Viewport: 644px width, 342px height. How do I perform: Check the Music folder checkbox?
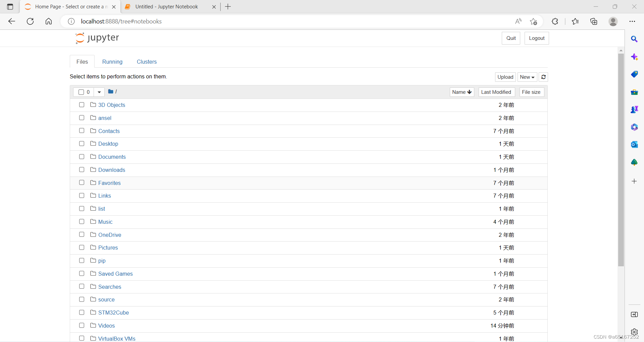click(x=82, y=222)
